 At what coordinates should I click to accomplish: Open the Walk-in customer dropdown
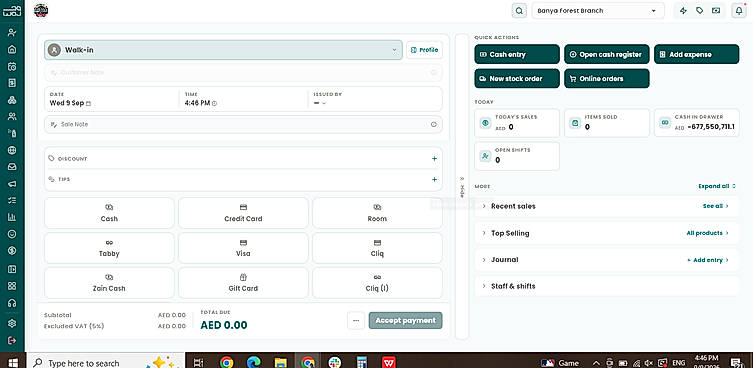coord(223,50)
